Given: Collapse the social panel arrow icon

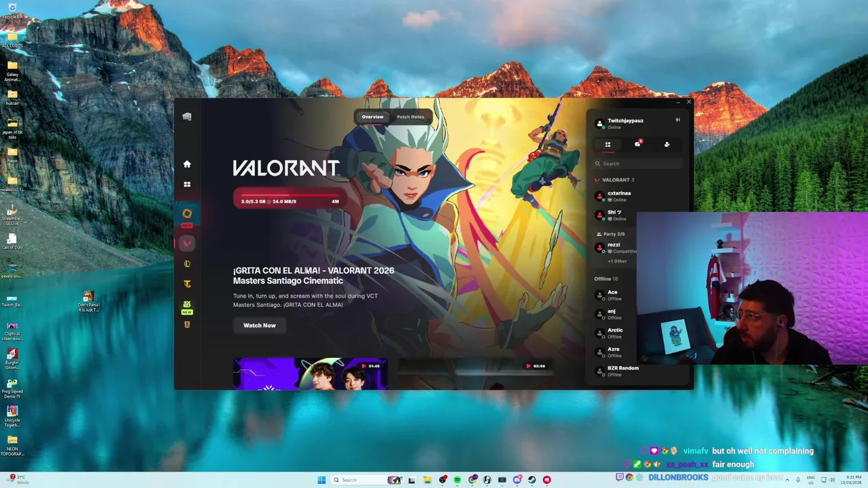Looking at the screenshot, I should [x=677, y=120].
